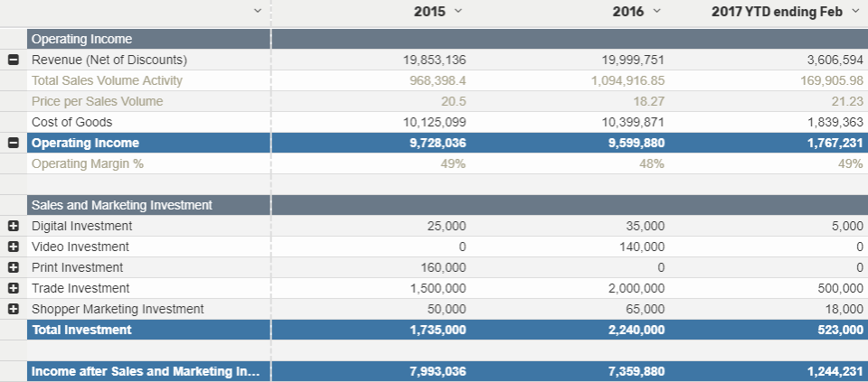
Task: Select Digital Investment 2015 value 25,000
Action: click(446, 226)
